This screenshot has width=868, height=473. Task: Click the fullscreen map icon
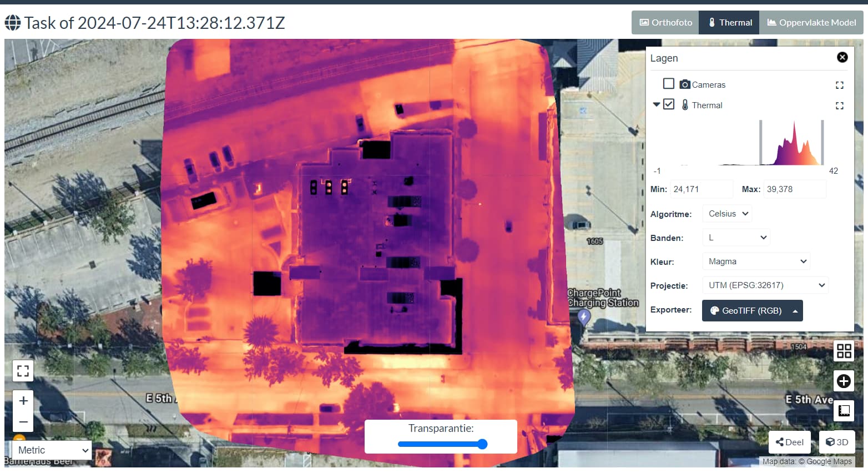coord(23,371)
